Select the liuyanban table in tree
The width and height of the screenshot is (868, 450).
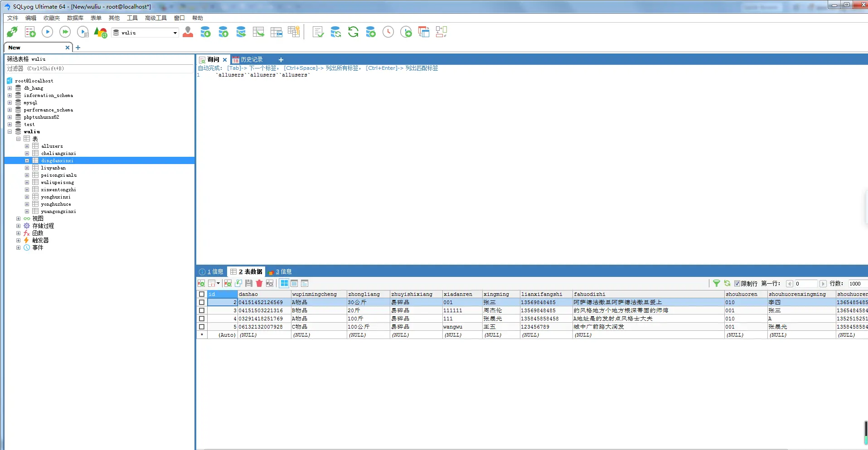tap(53, 168)
